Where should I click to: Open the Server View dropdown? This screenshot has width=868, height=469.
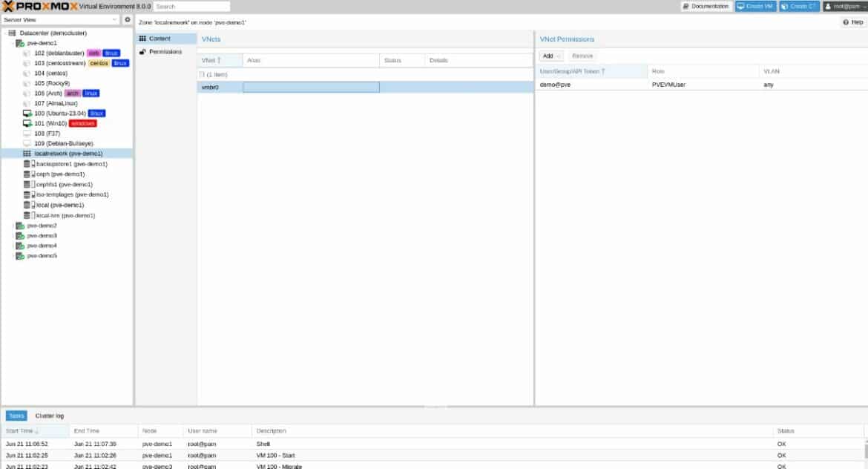(x=60, y=19)
